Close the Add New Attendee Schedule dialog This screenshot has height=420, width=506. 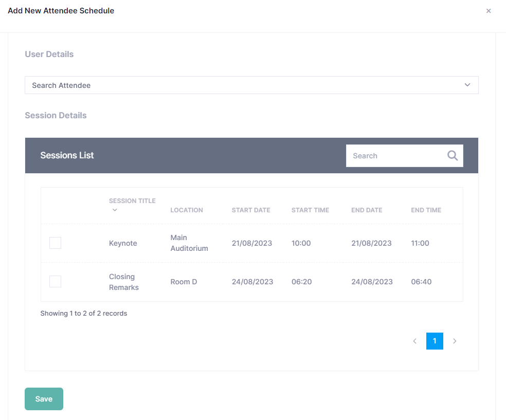pyautogui.click(x=489, y=11)
